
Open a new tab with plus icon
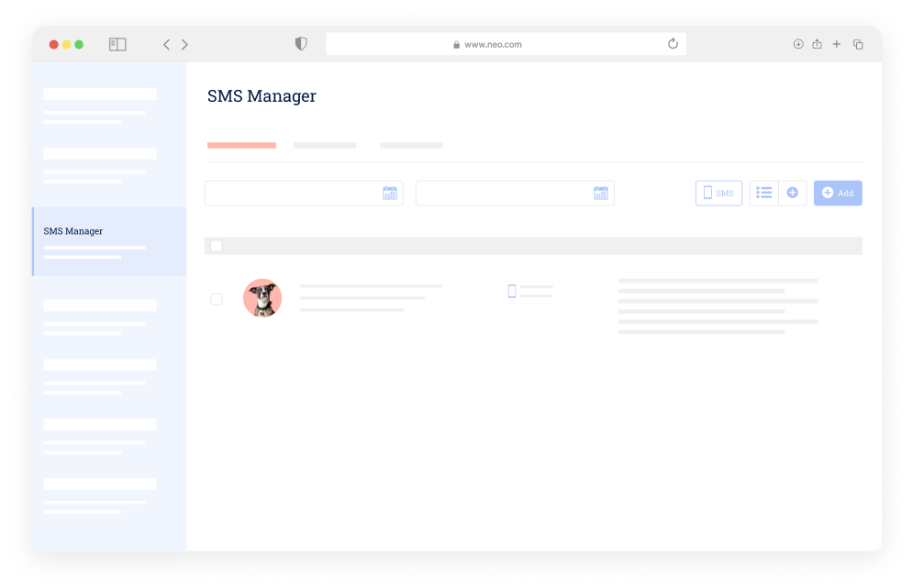(837, 44)
